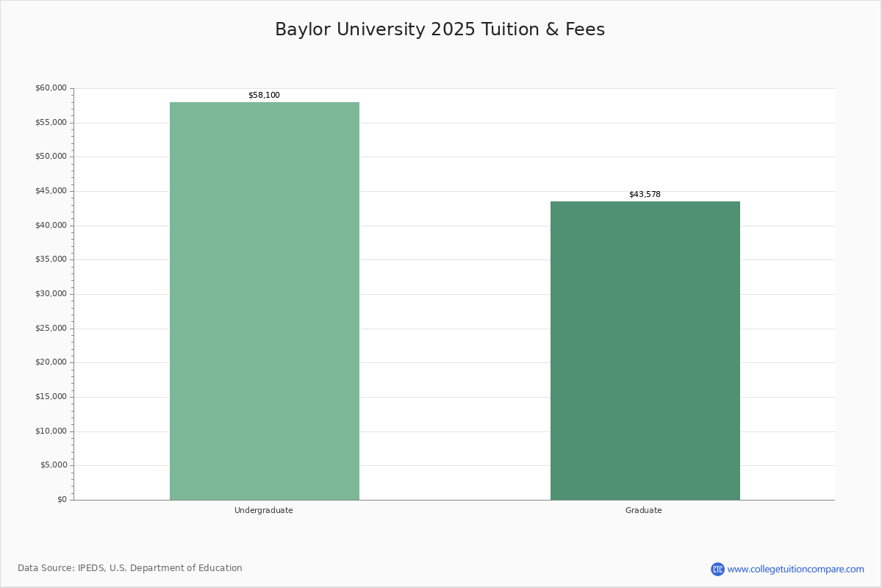
Task: Click the $0 y-axis label
Action: 62,500
